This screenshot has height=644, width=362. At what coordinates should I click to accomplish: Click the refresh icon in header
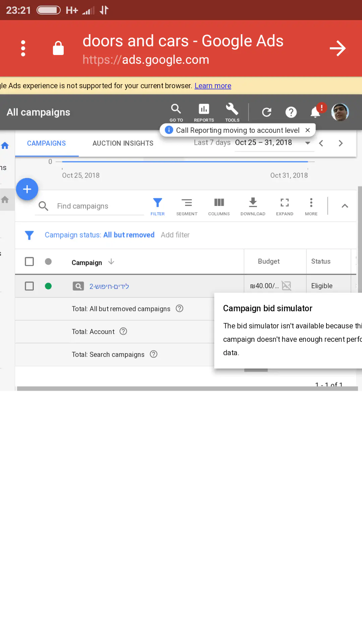coord(266,112)
